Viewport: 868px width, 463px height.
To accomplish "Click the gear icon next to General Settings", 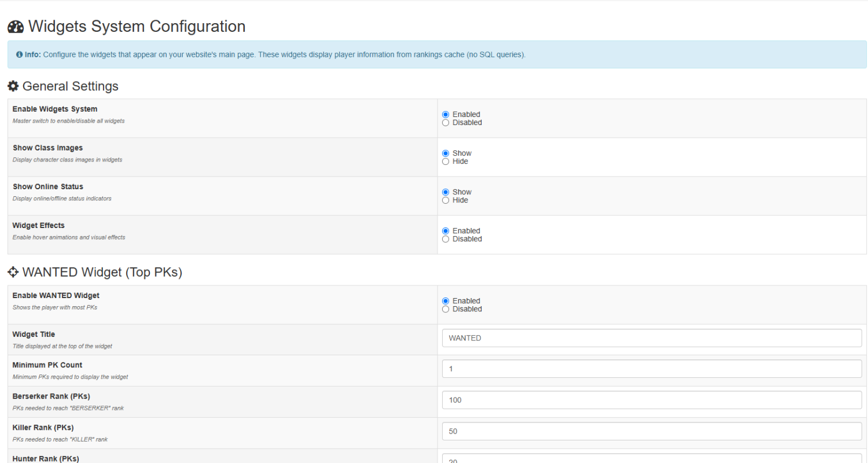I will 13,86.
